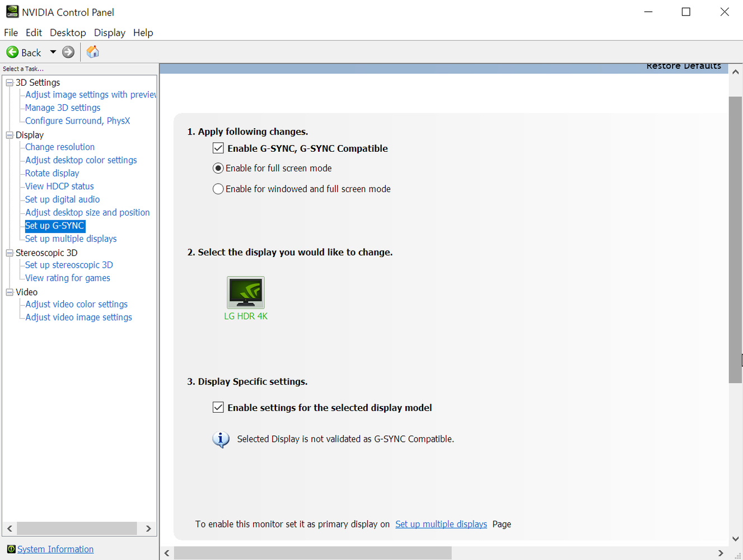Collapse the Stereoscopic 3D tree node
743x560 pixels.
pos(10,253)
